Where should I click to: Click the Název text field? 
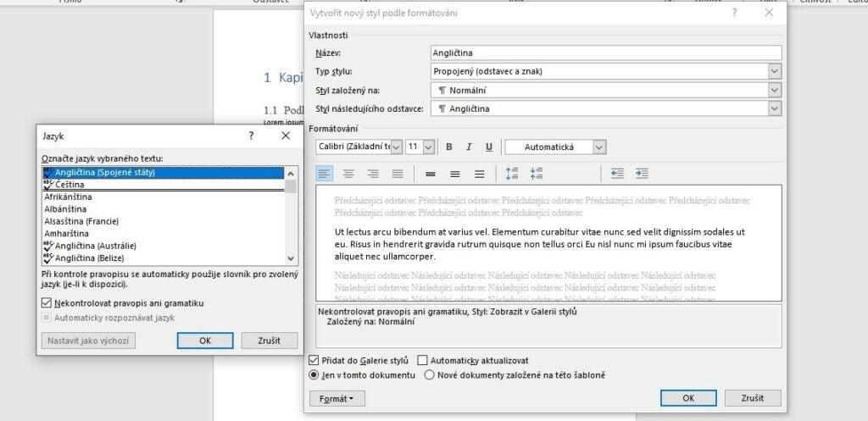605,53
